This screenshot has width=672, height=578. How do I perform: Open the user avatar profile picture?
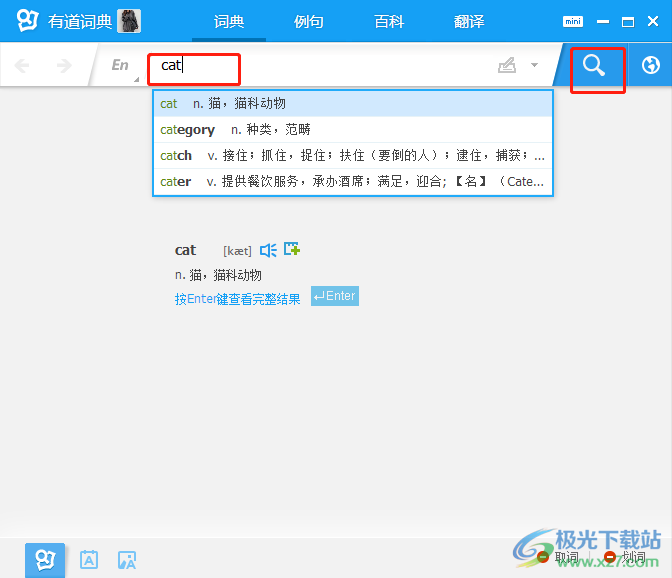(x=129, y=21)
